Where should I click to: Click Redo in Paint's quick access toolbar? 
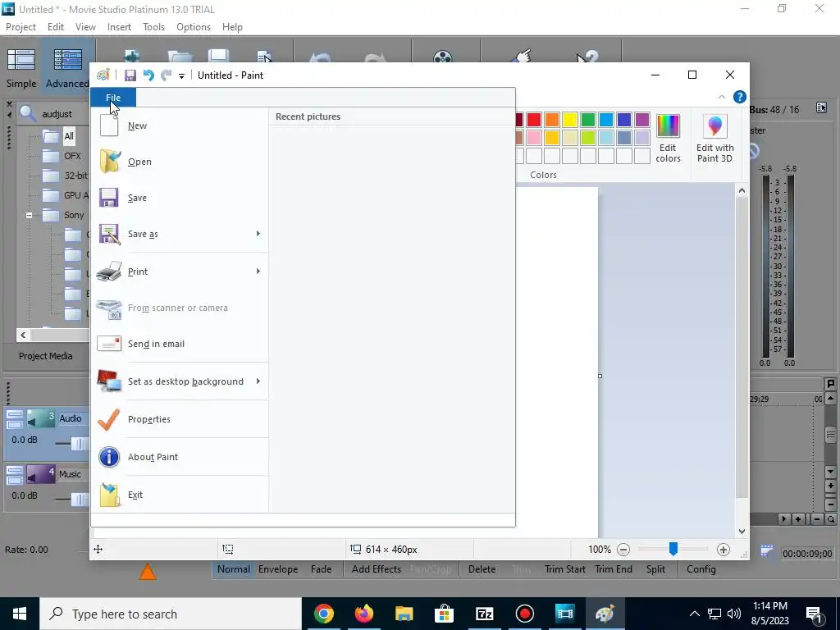(x=166, y=75)
